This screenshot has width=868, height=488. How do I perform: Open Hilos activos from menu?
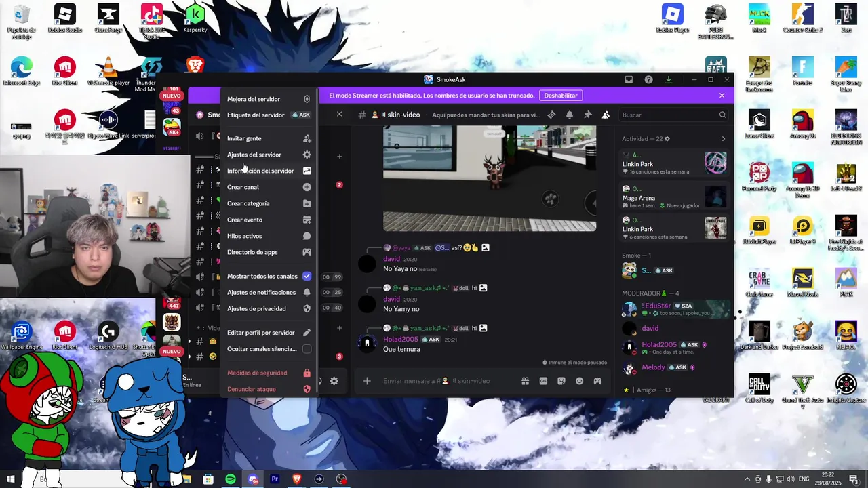268,236
